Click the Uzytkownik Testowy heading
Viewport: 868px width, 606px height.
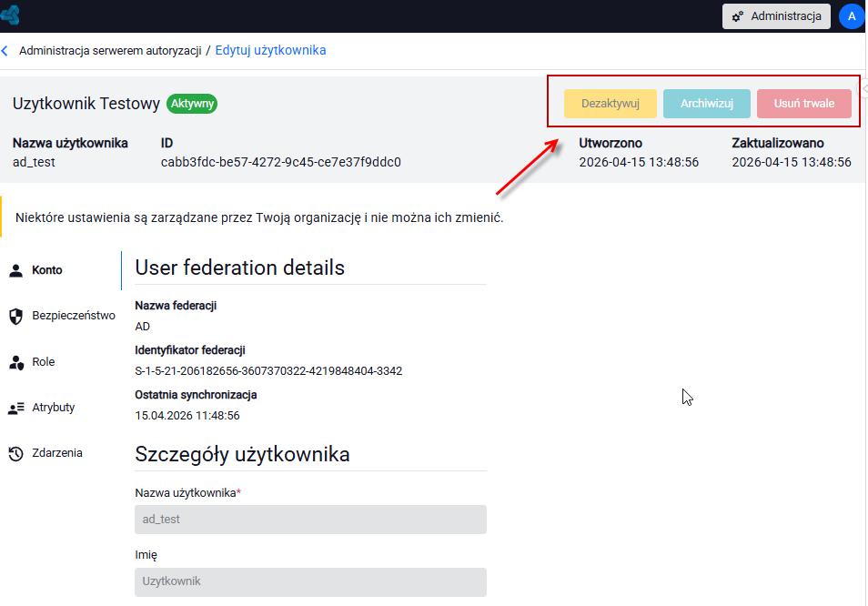pos(86,104)
